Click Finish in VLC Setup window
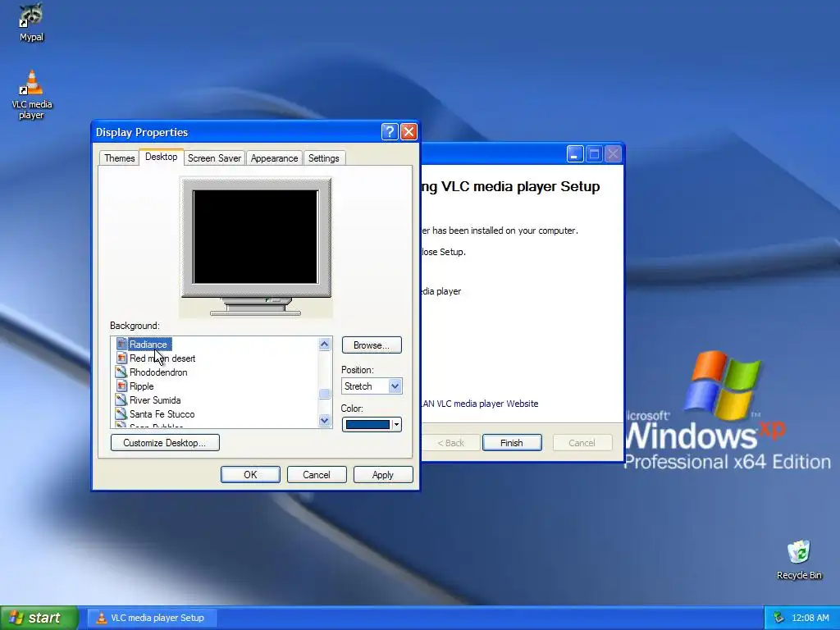The width and height of the screenshot is (840, 630). tap(512, 442)
